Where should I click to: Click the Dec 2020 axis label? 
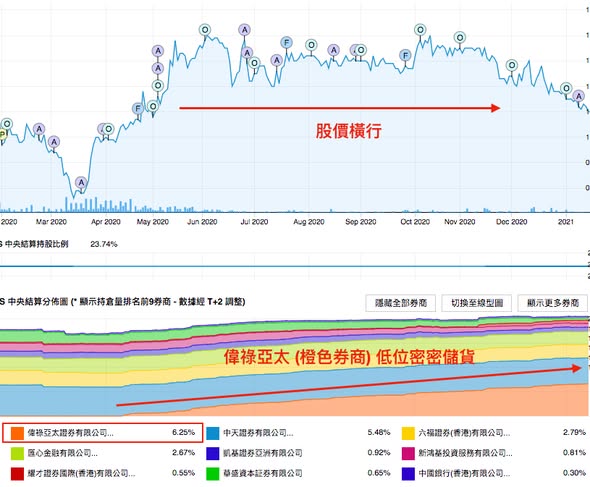click(x=512, y=222)
